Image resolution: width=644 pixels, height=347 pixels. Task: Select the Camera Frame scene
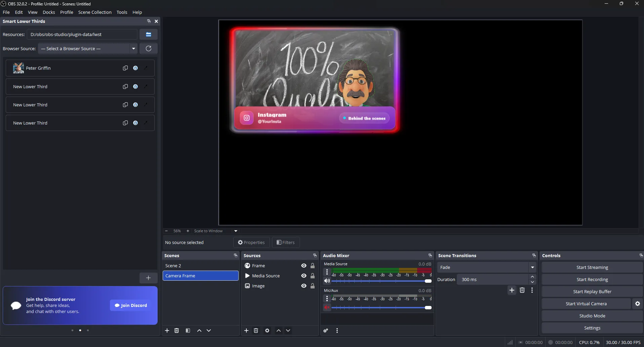[200, 275]
